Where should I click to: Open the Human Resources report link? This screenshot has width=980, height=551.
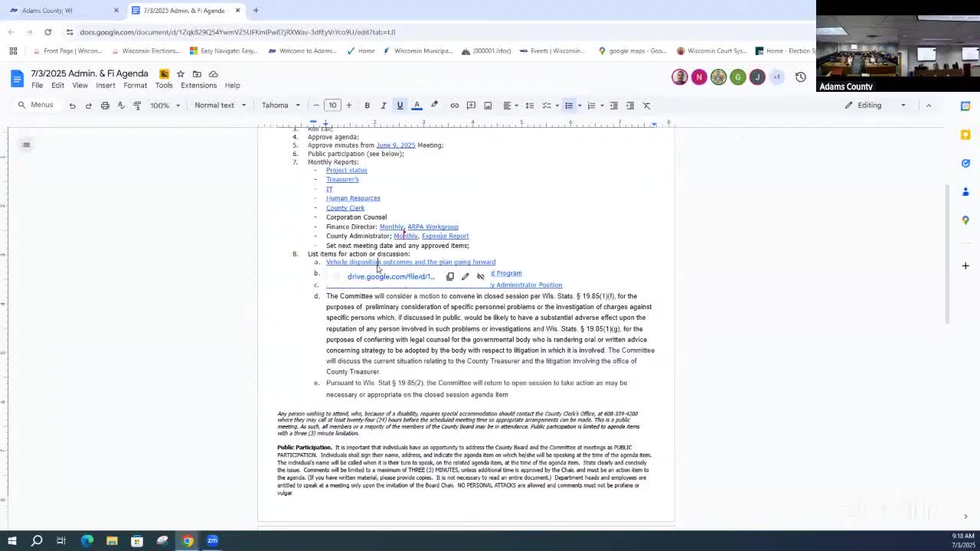point(353,198)
